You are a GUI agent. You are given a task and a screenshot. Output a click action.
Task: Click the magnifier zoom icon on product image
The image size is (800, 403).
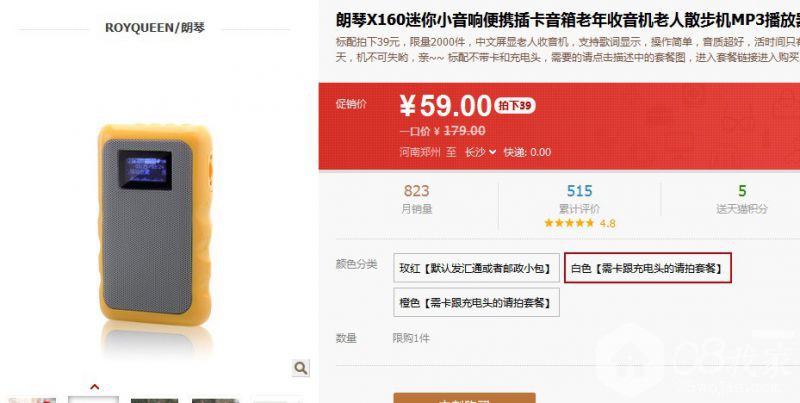301,368
